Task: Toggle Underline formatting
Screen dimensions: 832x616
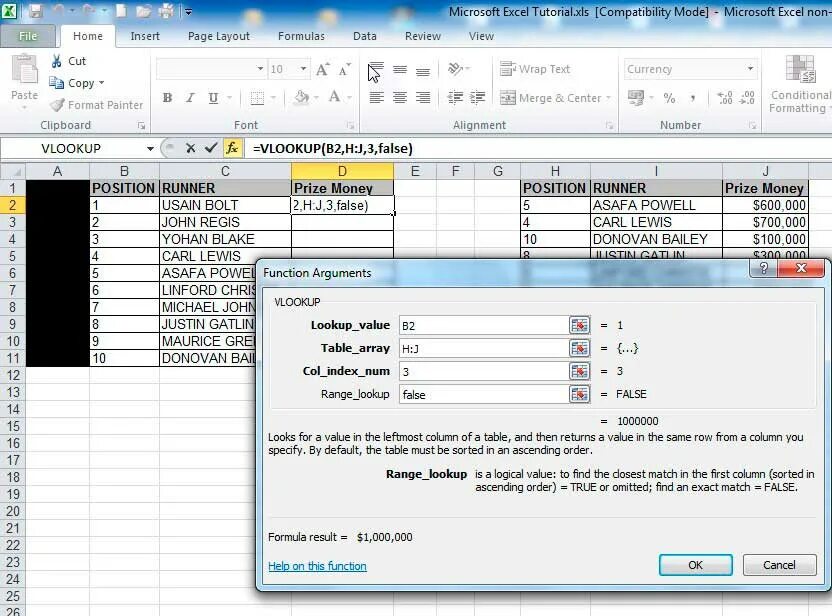Action: [213, 98]
